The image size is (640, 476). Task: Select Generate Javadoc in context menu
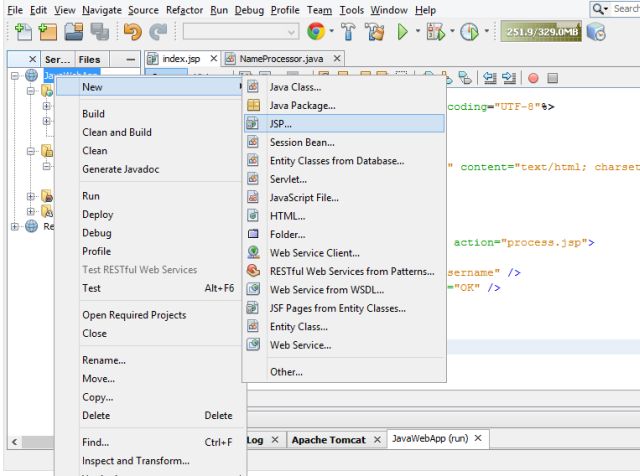(x=149, y=169)
